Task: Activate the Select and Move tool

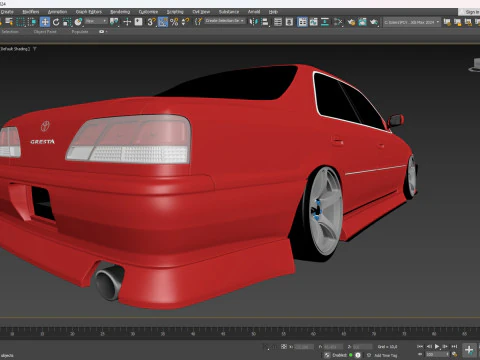Action: pyautogui.click(x=45, y=22)
